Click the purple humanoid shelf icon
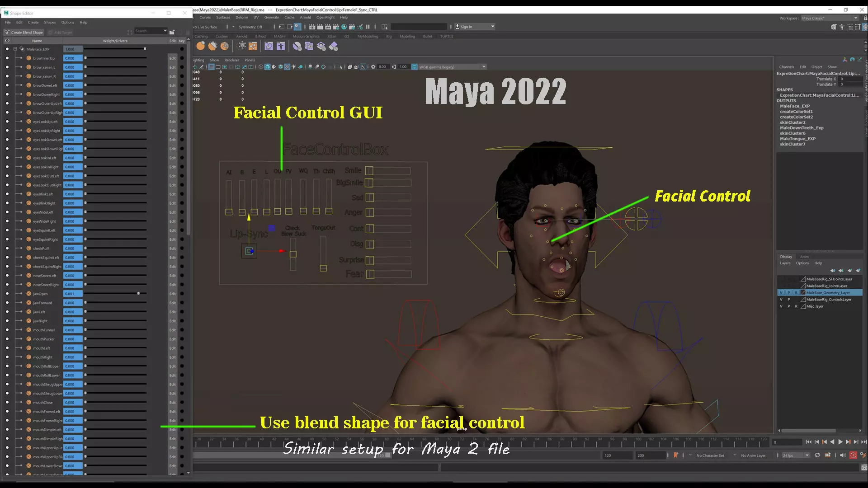Image resolution: width=868 pixels, height=488 pixels. click(281, 46)
